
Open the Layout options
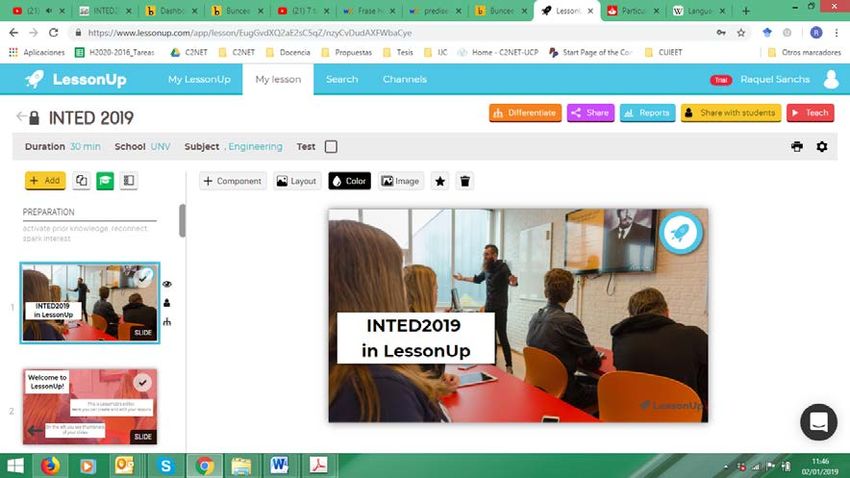(x=297, y=181)
